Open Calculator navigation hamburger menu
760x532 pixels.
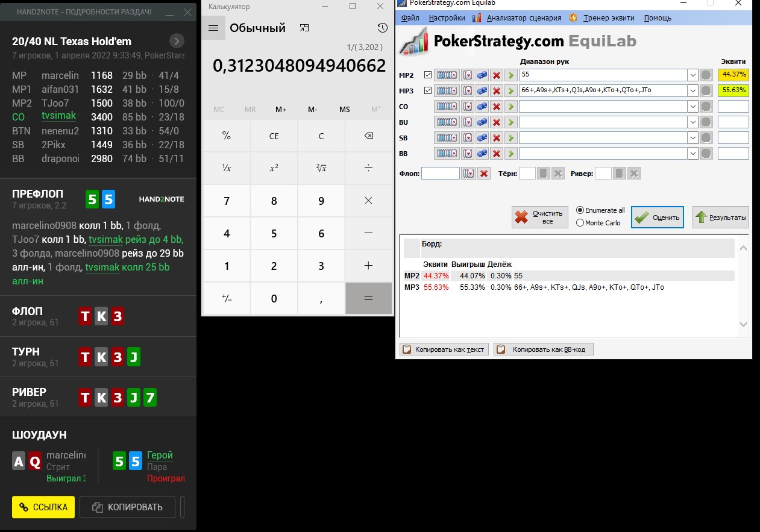(x=213, y=28)
